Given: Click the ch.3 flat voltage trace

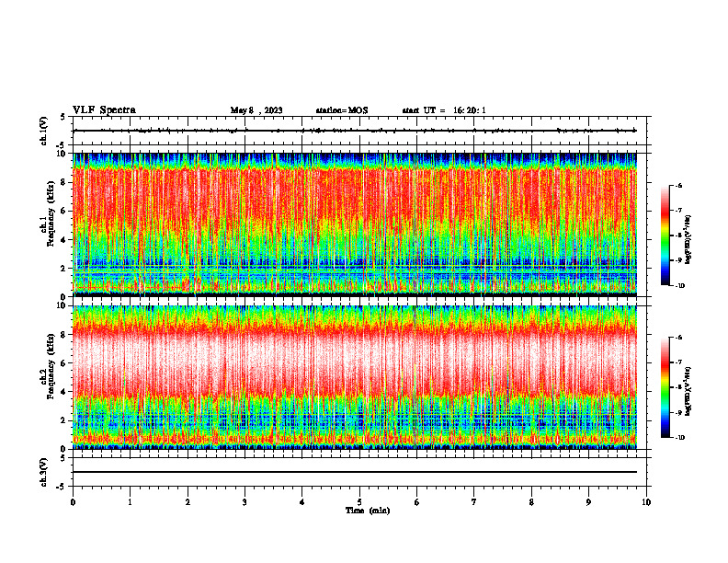Looking at the screenshot, I should click(355, 472).
